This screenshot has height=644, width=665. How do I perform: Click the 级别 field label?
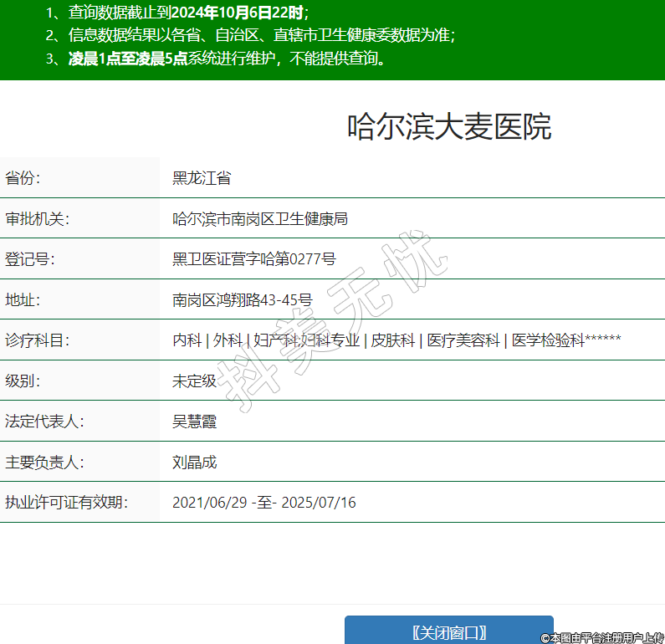pos(23,381)
